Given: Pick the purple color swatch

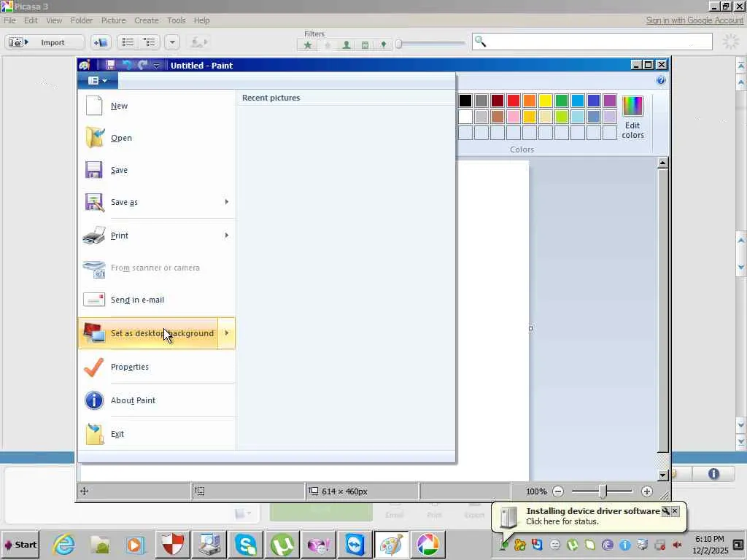Looking at the screenshot, I should pyautogui.click(x=610, y=101).
